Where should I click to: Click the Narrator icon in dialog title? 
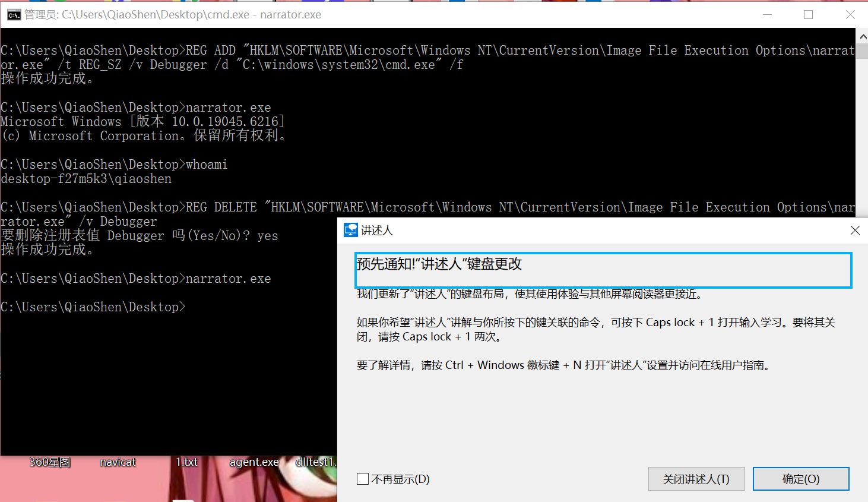tap(351, 230)
